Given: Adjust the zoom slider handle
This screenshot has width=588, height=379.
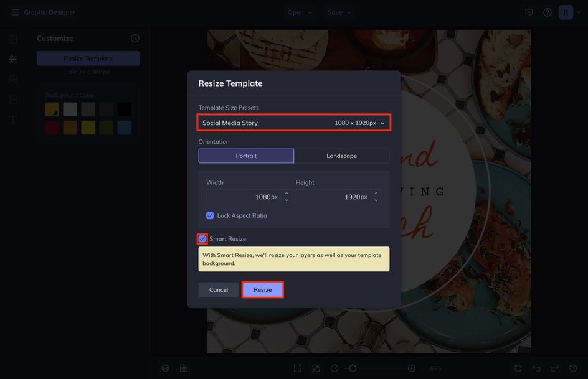Looking at the screenshot, I should pyautogui.click(x=352, y=368).
